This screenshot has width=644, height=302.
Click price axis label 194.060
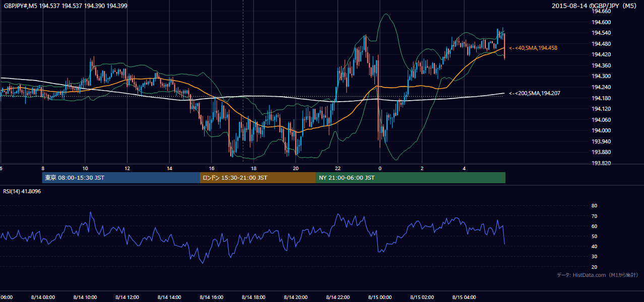click(x=601, y=120)
